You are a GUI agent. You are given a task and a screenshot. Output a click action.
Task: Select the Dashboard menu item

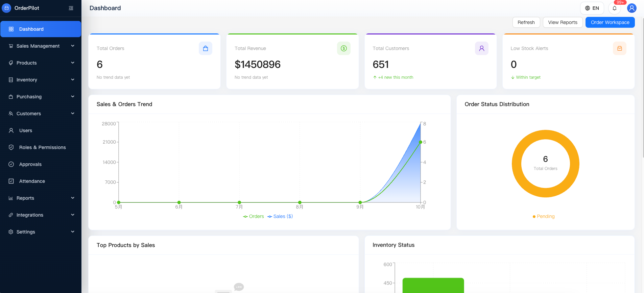click(41, 29)
